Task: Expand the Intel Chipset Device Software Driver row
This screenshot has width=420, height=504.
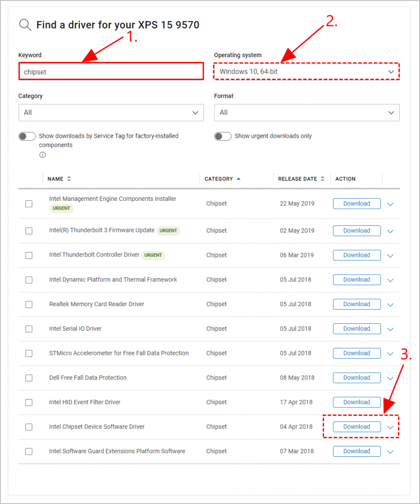Action: point(390,427)
